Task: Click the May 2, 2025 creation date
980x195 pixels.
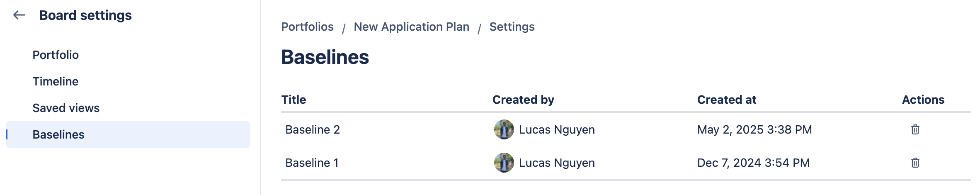Action: 754,129
